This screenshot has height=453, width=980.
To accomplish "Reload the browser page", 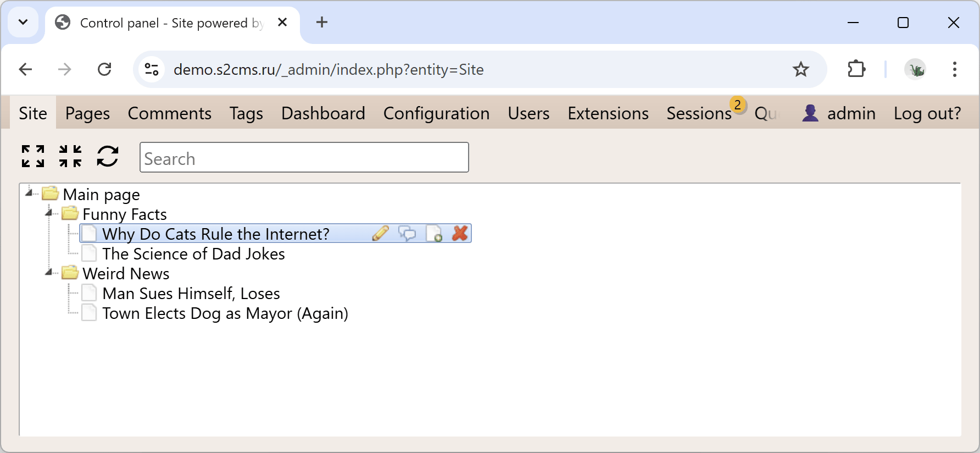I will tap(104, 69).
